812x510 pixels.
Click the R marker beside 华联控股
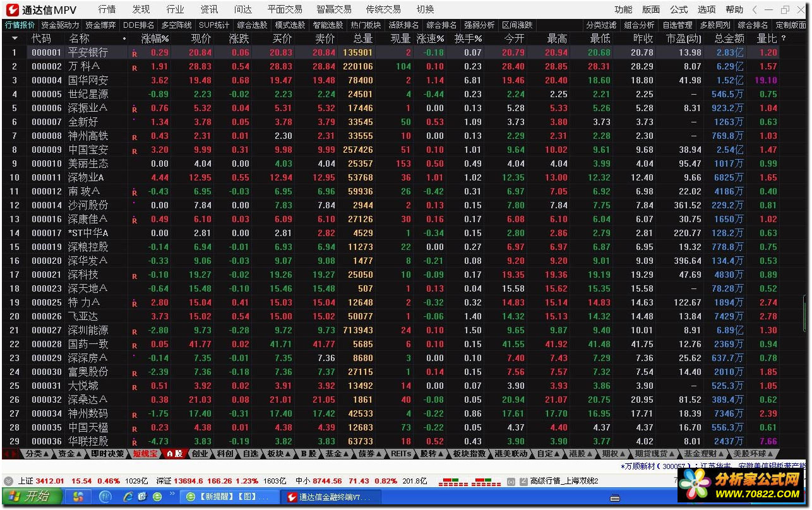click(134, 442)
